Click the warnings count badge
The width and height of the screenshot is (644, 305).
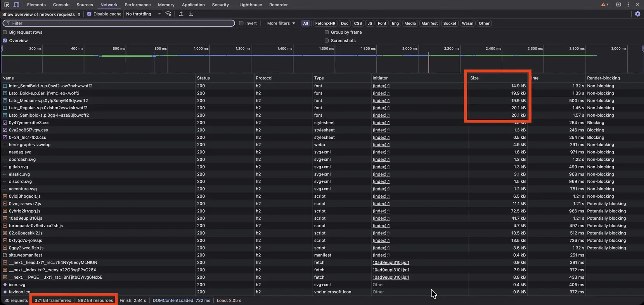tap(605, 5)
